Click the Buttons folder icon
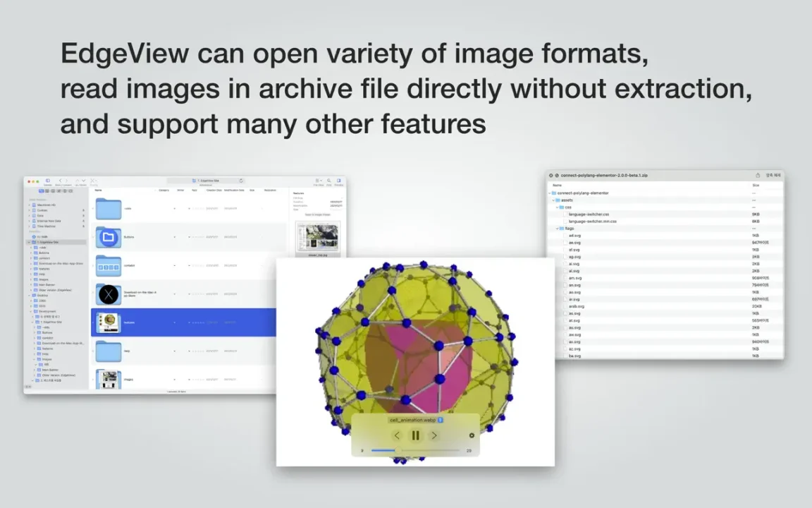The height and width of the screenshot is (508, 812). pyautogui.click(x=109, y=237)
